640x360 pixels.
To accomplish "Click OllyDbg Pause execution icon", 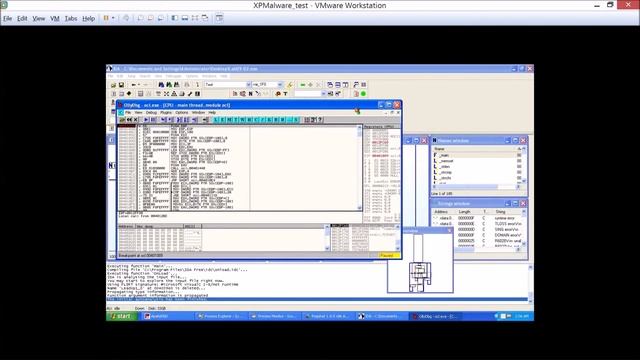I will click(x=153, y=120).
